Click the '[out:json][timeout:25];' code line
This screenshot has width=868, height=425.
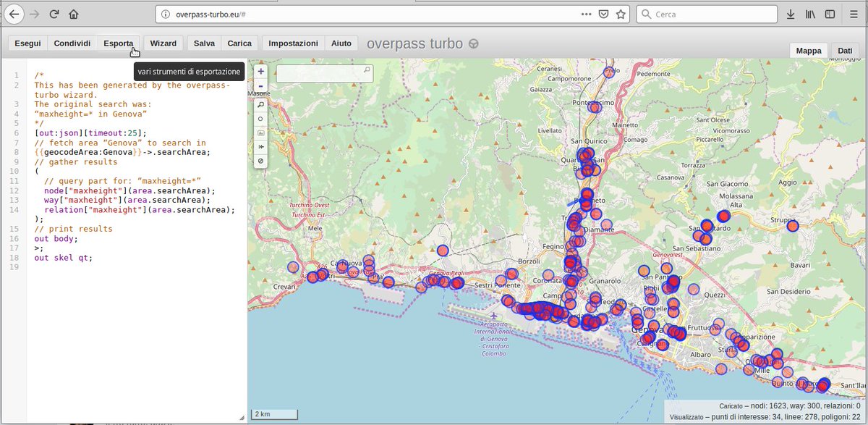pos(90,132)
